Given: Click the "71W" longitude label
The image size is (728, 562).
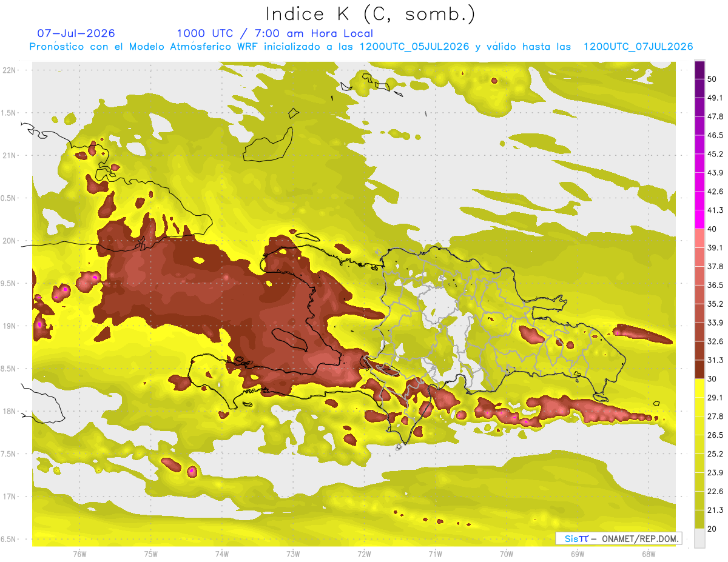Looking at the screenshot, I should [x=435, y=554].
